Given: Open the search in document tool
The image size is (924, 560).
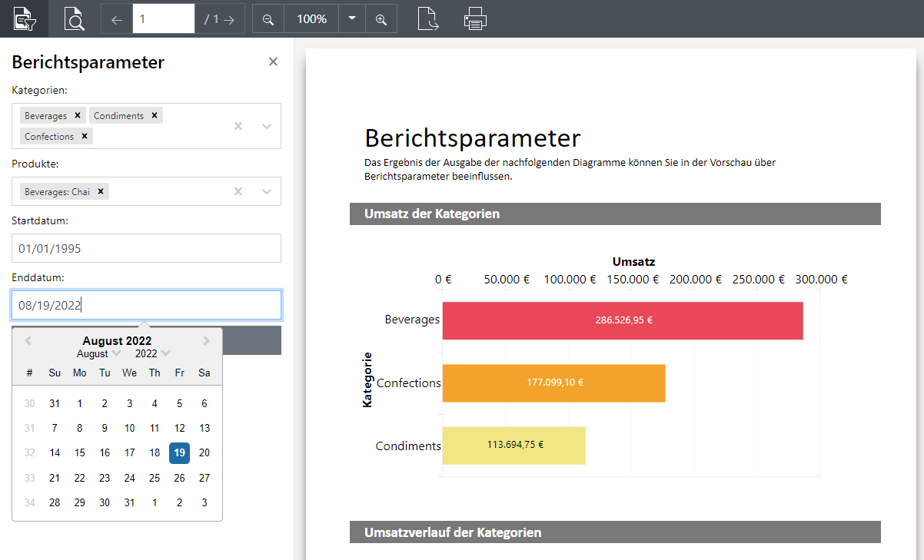Looking at the screenshot, I should coord(74,18).
